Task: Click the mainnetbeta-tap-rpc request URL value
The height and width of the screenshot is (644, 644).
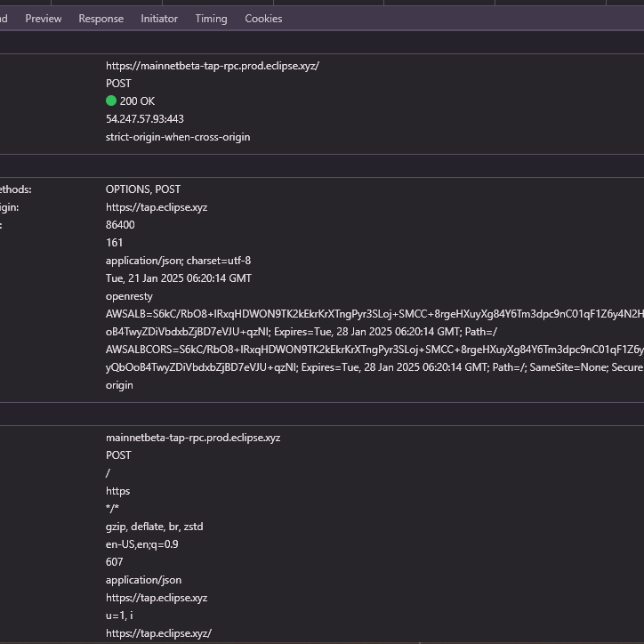Action: 212,66
